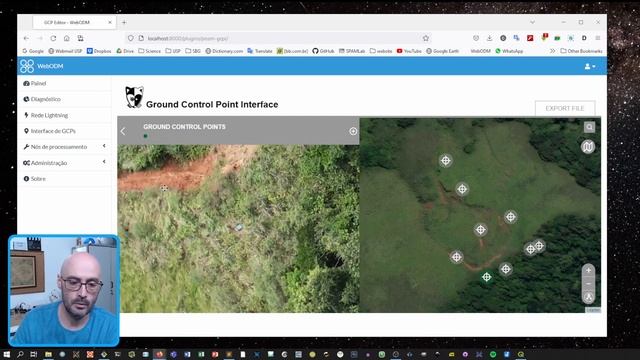Open the Dropbox bookmark
This screenshot has height=360, width=640.
click(99, 51)
